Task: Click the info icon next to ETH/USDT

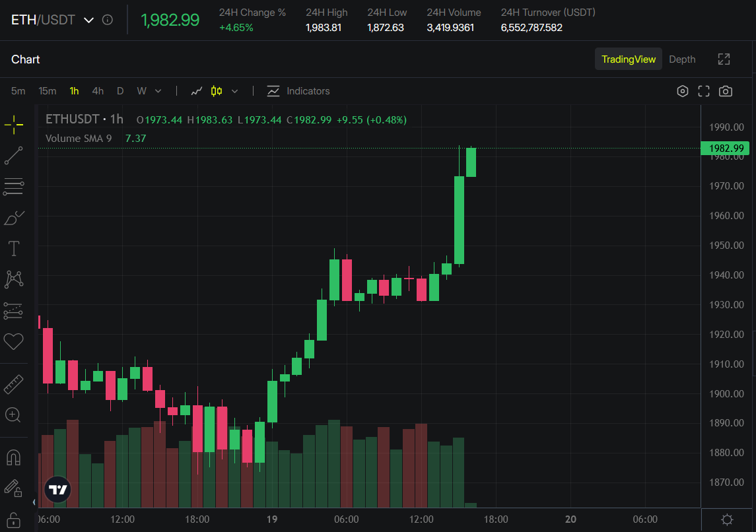Action: click(108, 20)
